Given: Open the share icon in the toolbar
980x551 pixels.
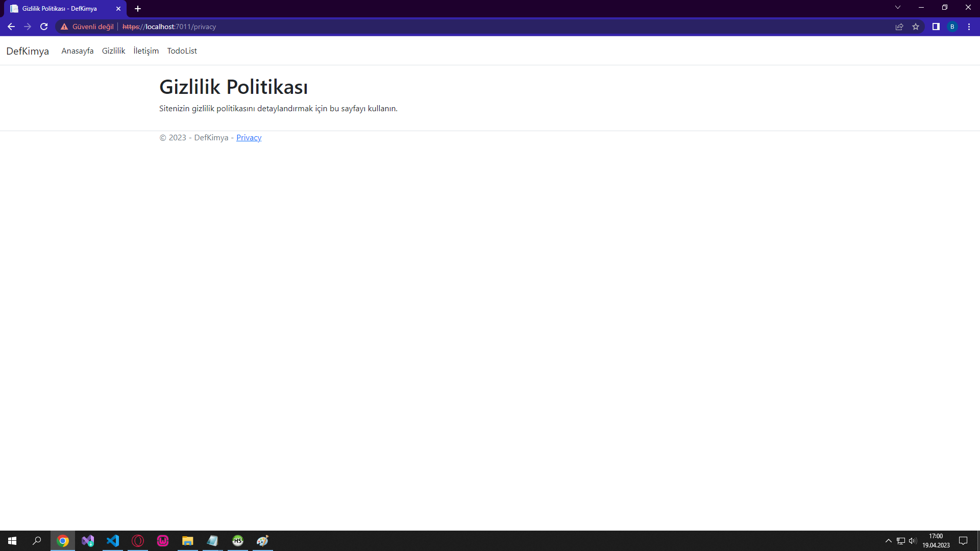Looking at the screenshot, I should click(x=899, y=27).
